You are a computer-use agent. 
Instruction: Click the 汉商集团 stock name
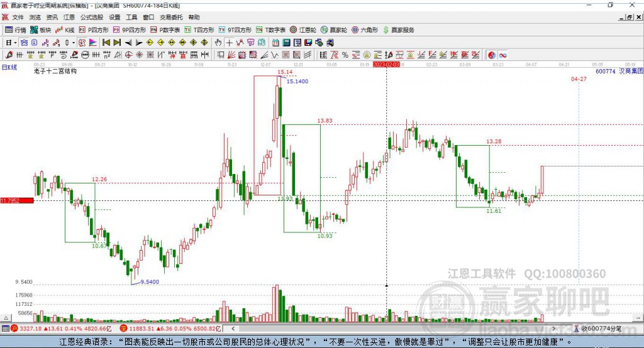[631, 72]
